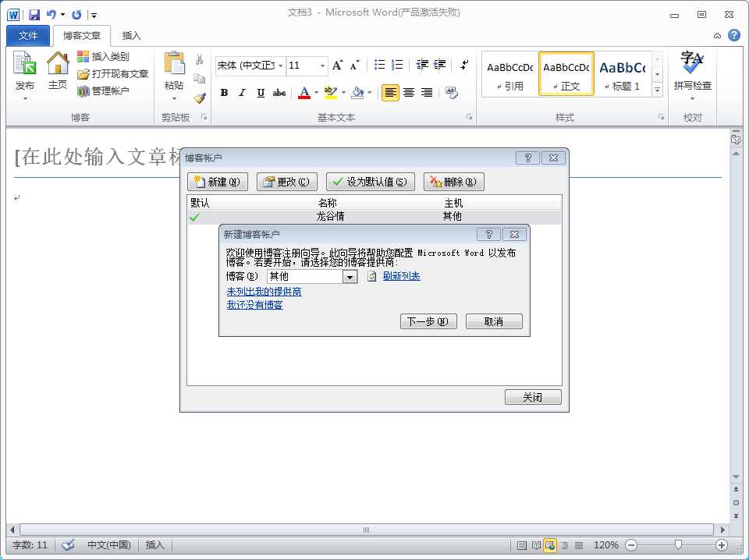
Task: Apply bulleted list
Action: 380,65
